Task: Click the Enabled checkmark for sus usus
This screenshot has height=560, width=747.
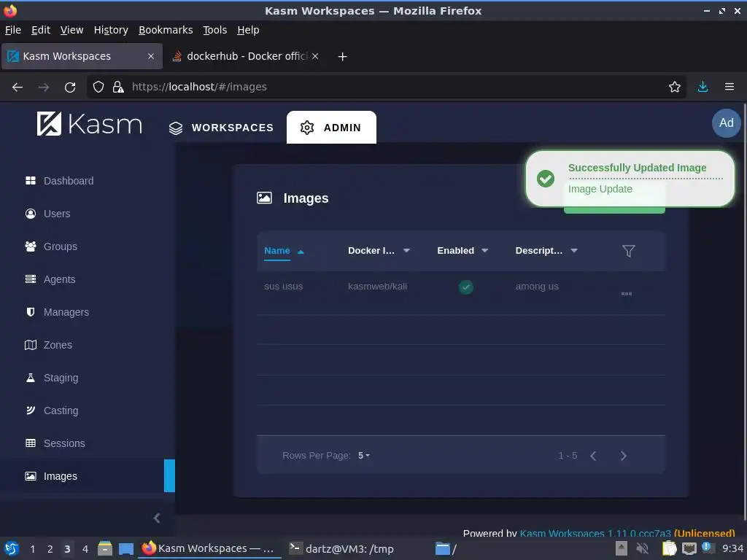Action: pos(465,287)
